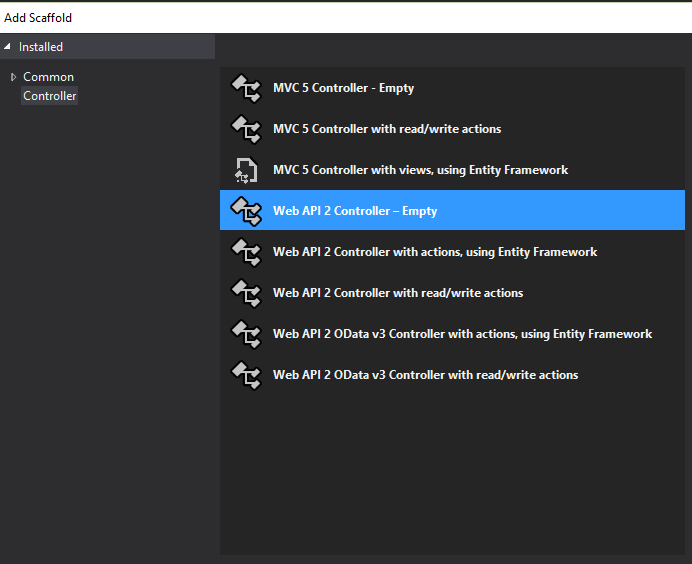This screenshot has height=564, width=692.
Task: Select the Controller category in sidebar
Action: [50, 96]
